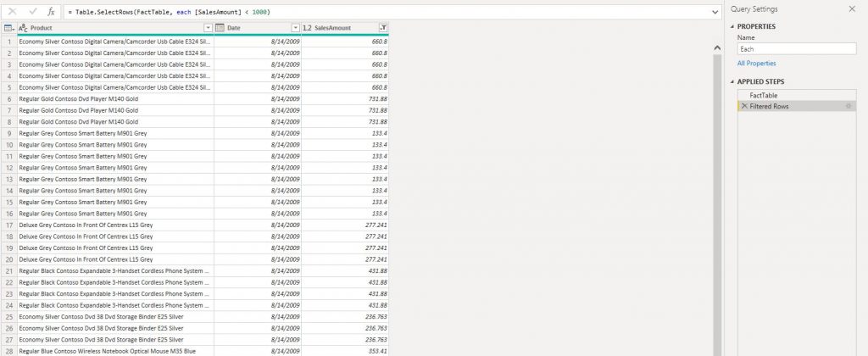Select row number 28
The image size is (868, 356).
tap(9, 351)
